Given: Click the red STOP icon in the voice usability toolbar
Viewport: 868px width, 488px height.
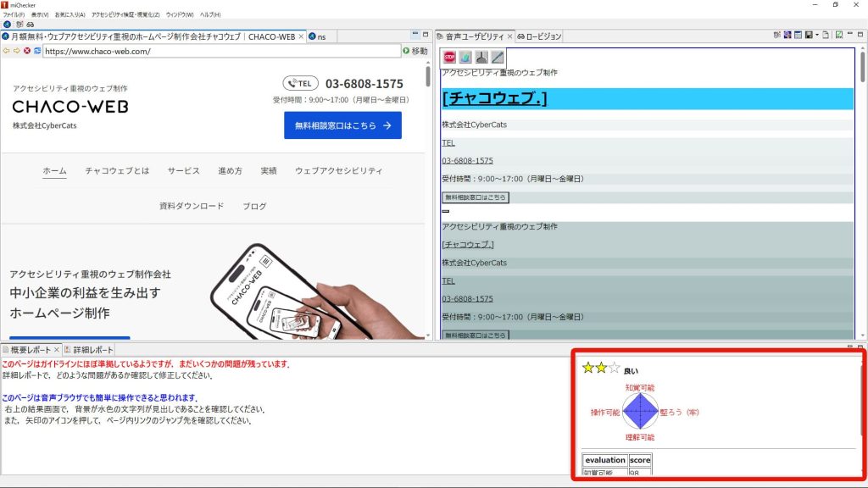Looking at the screenshot, I should [449, 58].
